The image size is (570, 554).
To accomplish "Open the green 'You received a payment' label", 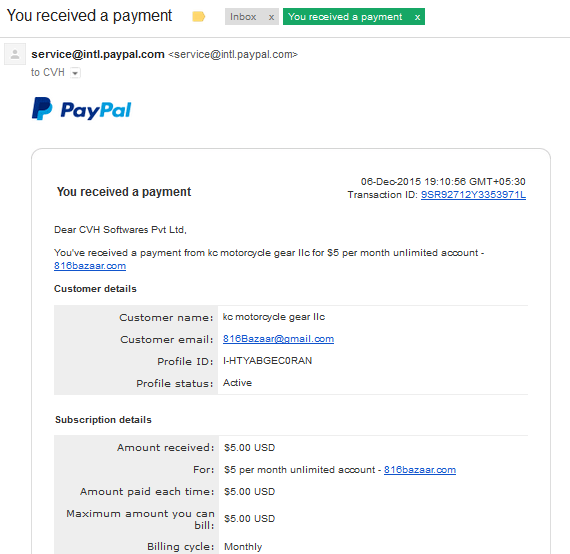I will pos(345,17).
